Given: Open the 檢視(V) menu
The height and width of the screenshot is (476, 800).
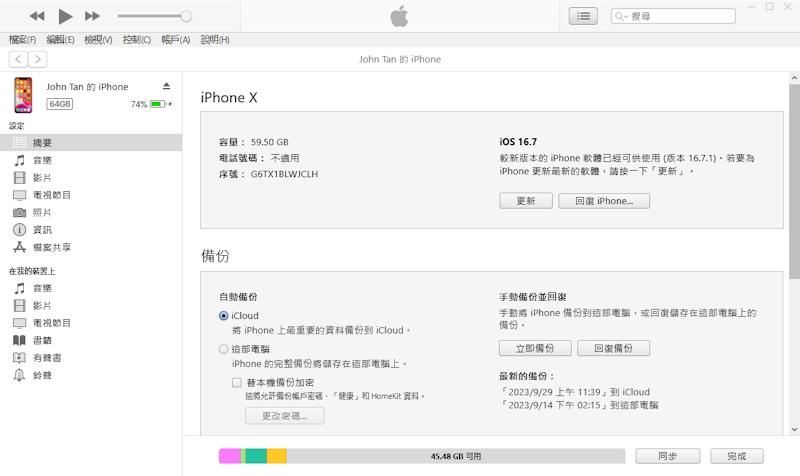Looking at the screenshot, I should (98, 40).
